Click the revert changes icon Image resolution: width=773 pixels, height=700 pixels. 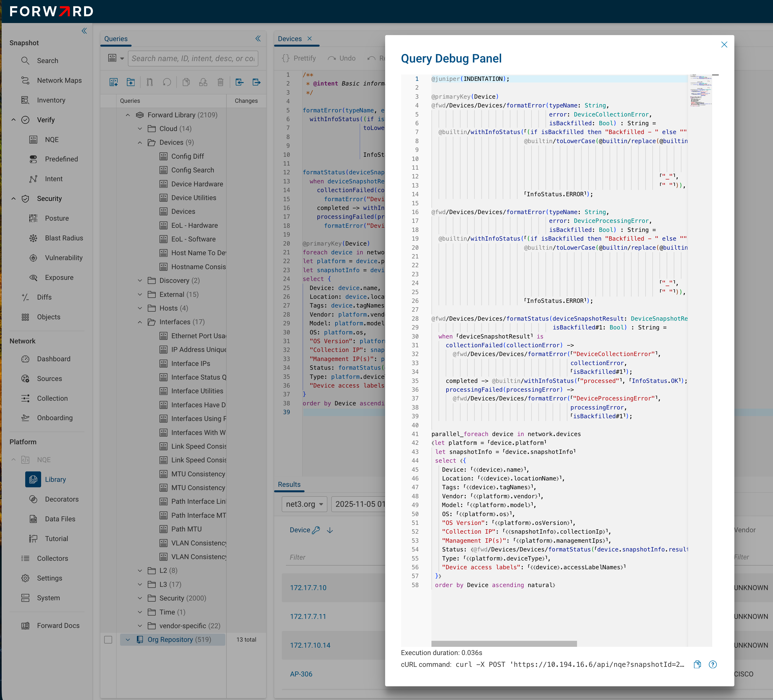pos(167,82)
